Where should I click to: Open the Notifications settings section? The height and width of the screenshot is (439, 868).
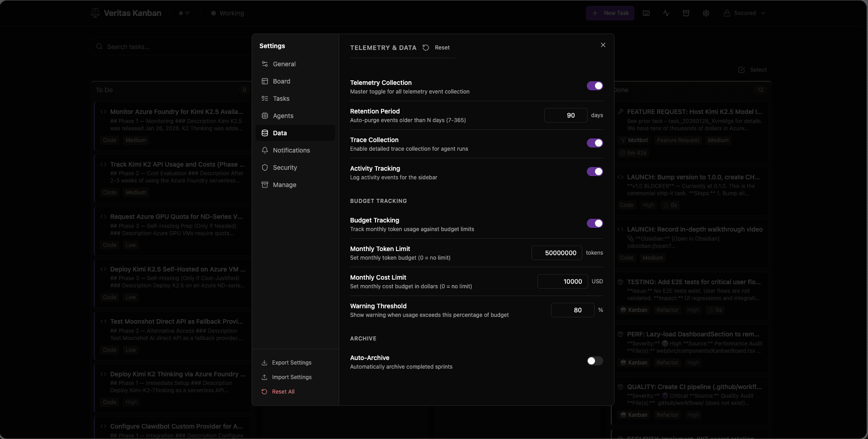pyautogui.click(x=291, y=150)
